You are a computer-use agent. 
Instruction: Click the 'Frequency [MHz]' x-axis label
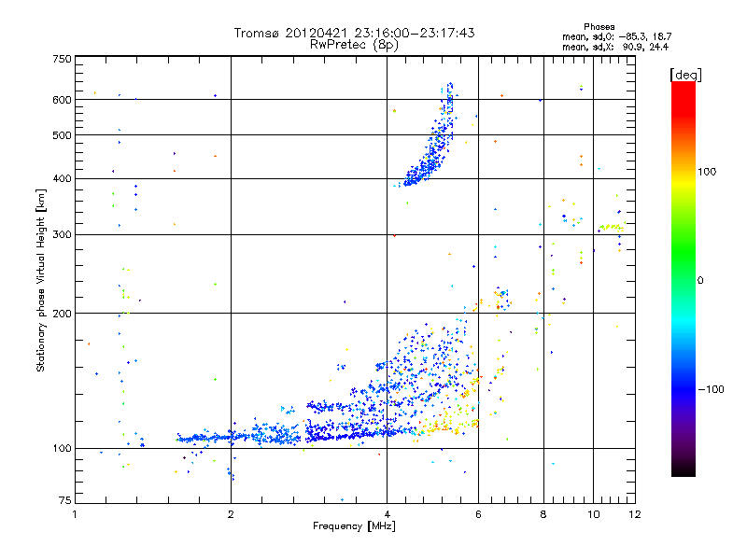[354, 526]
